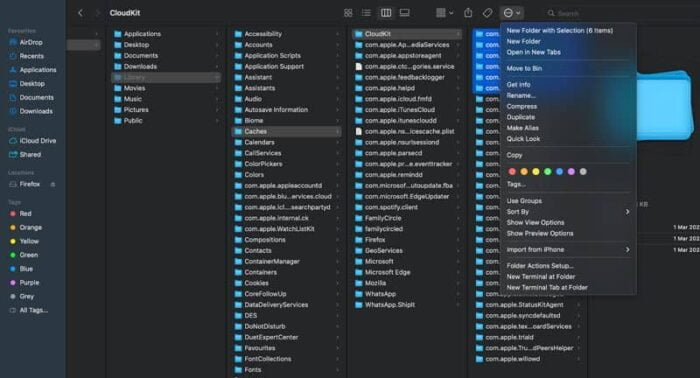Switch to icon grid view
Screen dimensions: 700x378
tap(348, 13)
